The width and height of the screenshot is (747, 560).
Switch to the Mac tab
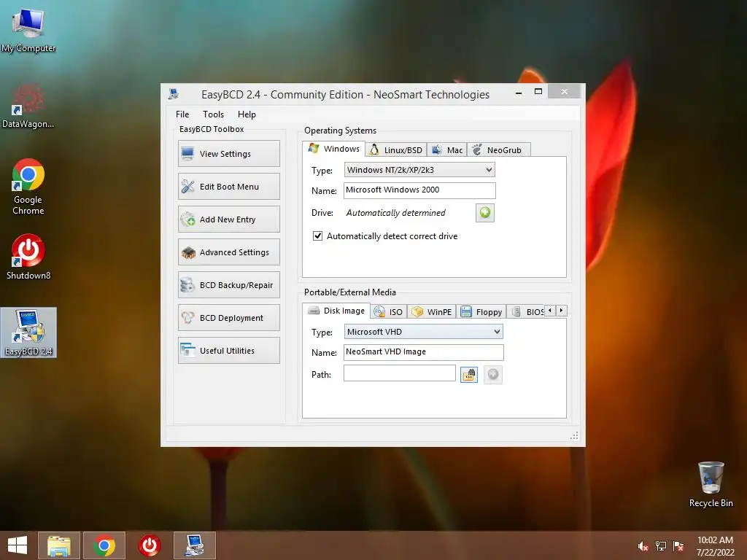tap(447, 150)
